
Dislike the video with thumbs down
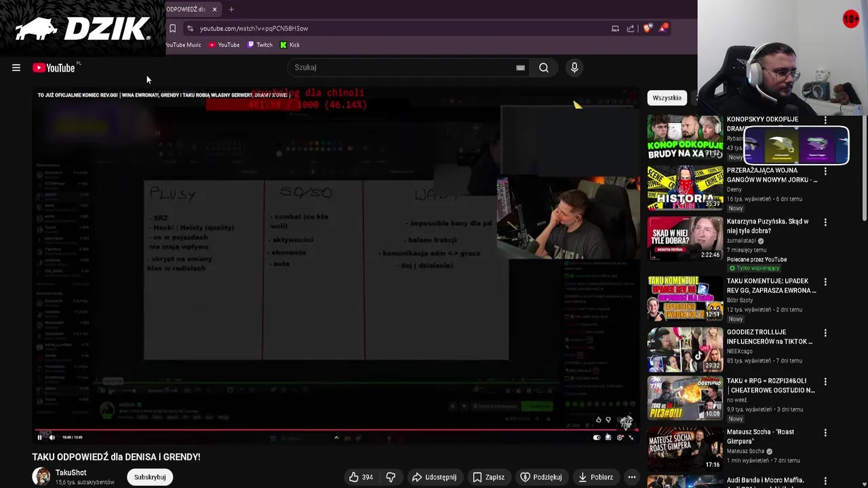[x=391, y=477]
